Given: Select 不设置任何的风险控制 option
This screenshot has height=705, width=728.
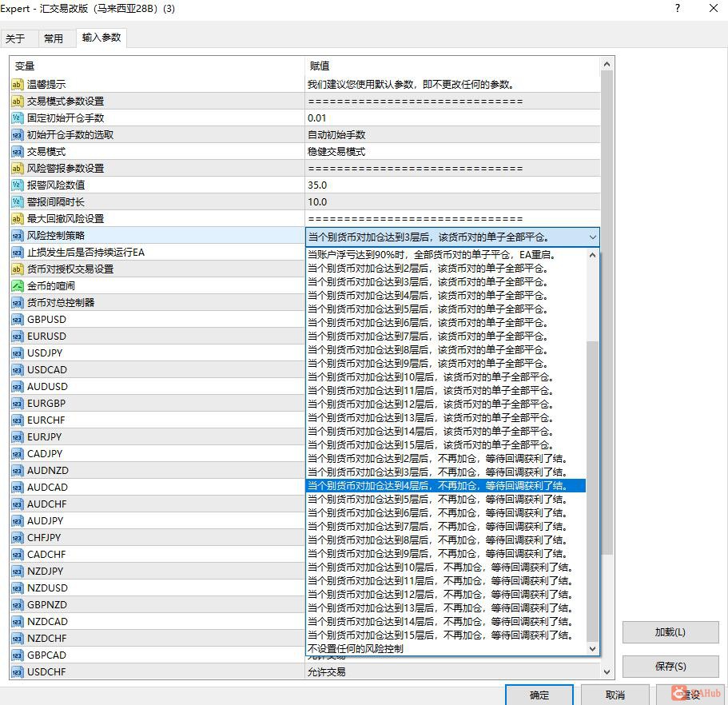Looking at the screenshot, I should [356, 648].
